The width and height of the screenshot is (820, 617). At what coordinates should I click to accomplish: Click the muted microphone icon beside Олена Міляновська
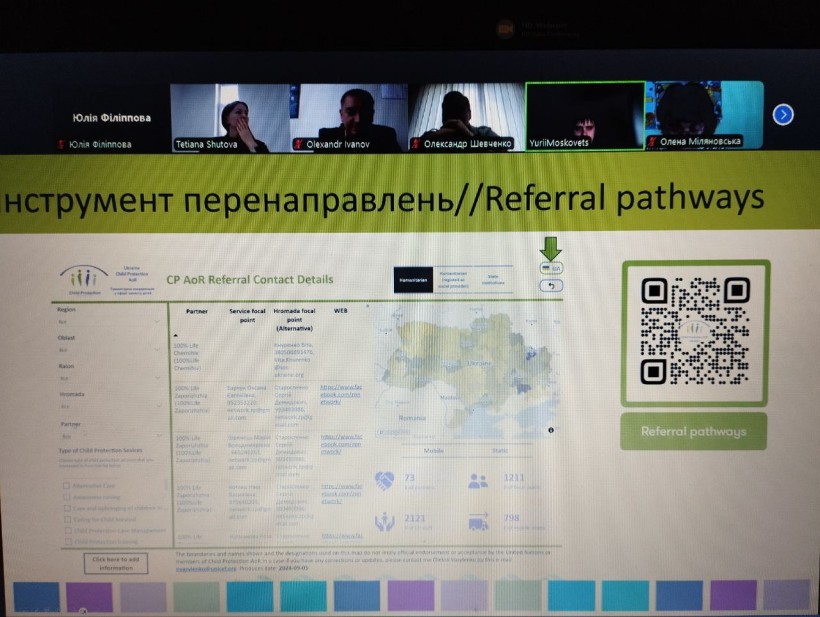point(652,141)
